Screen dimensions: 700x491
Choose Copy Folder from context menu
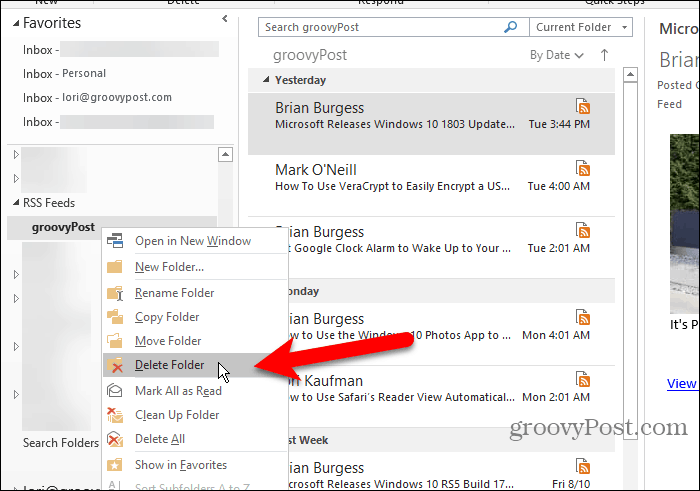196,317
